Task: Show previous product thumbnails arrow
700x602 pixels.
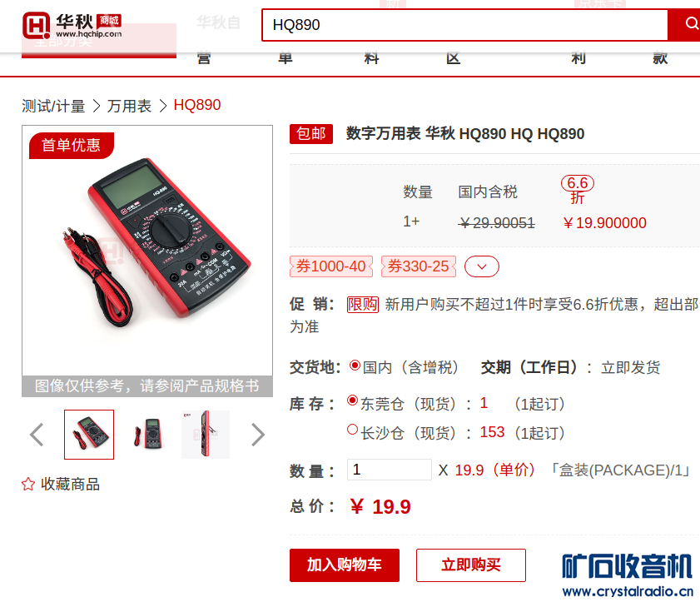Action: pyautogui.click(x=37, y=435)
